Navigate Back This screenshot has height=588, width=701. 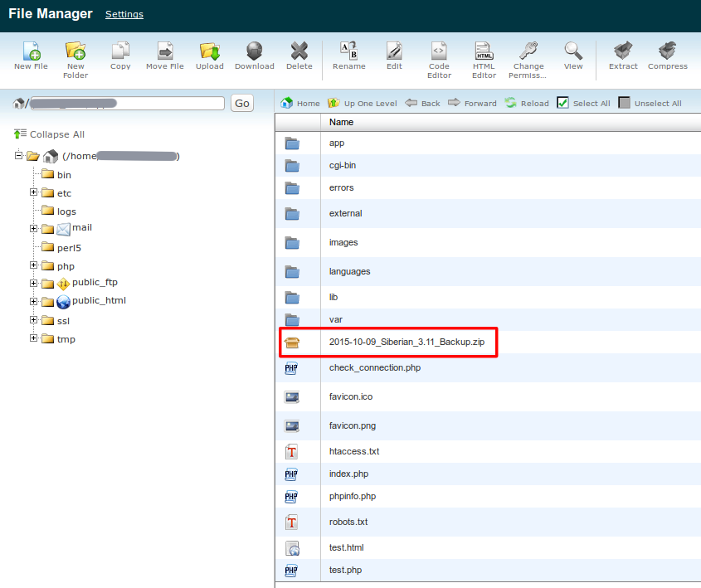pyautogui.click(x=422, y=103)
